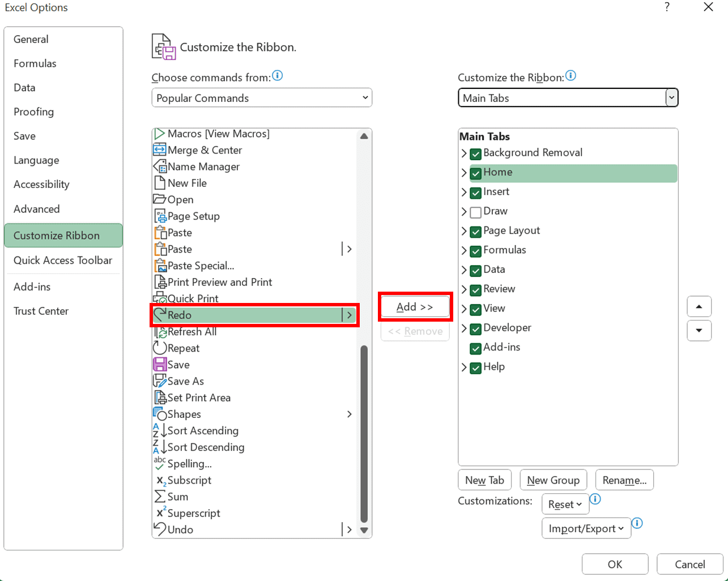Click info icon beside Customize the Ribbon label

click(x=571, y=75)
